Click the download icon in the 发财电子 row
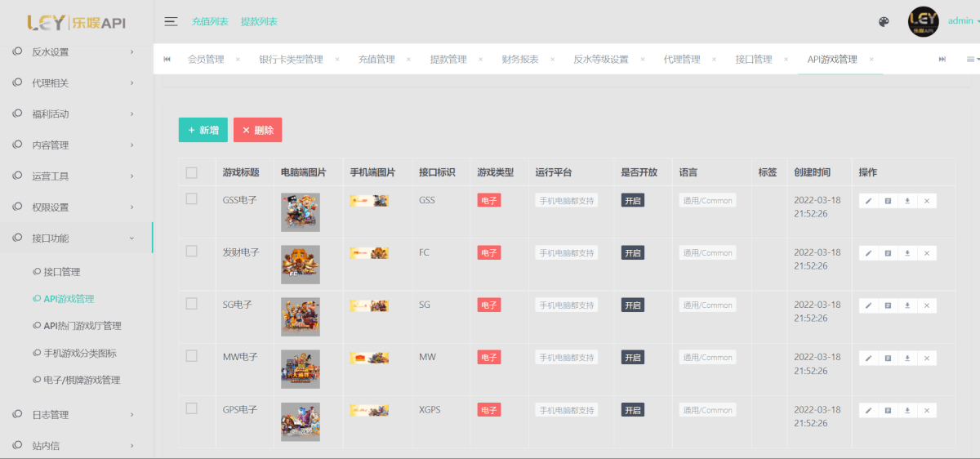The height and width of the screenshot is (459, 980). tap(907, 253)
